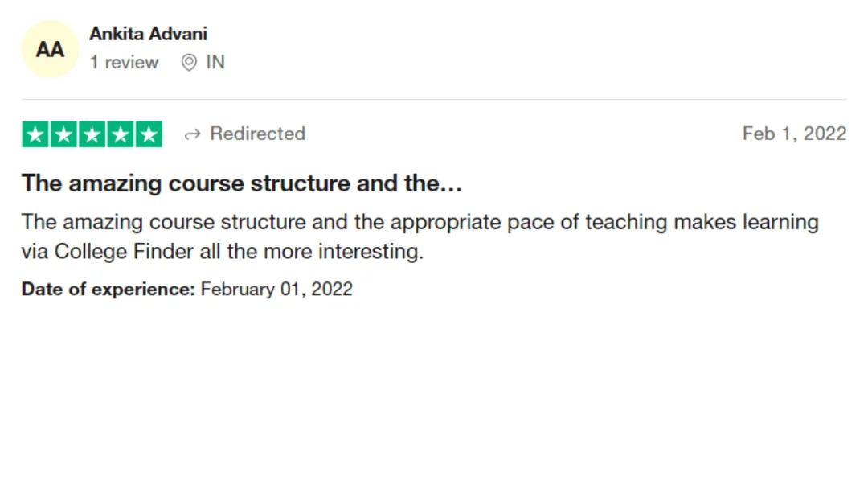Viewport: 868px width, 489px height.
Task: Click the Redirected arrow icon
Action: coord(192,134)
